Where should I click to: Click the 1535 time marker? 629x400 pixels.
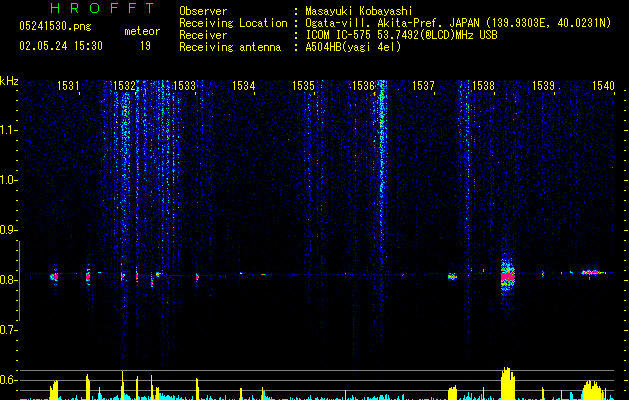303,85
